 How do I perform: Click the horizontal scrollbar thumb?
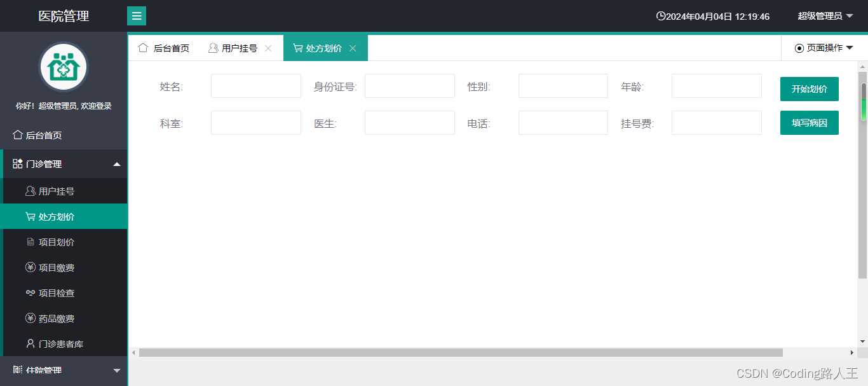tap(461, 352)
